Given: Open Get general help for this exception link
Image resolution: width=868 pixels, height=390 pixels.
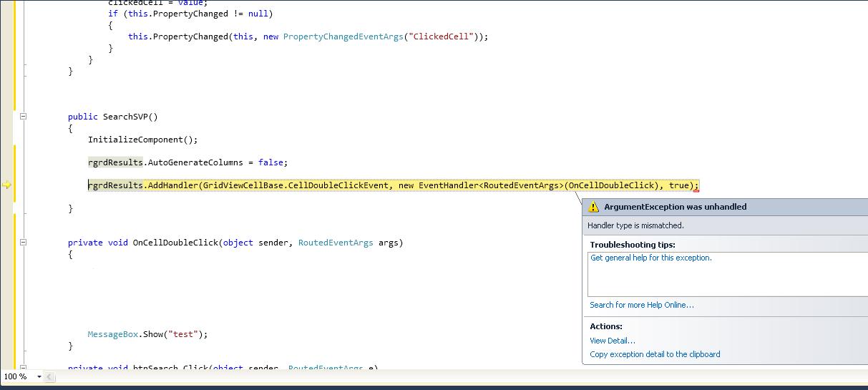Looking at the screenshot, I should pyautogui.click(x=651, y=258).
